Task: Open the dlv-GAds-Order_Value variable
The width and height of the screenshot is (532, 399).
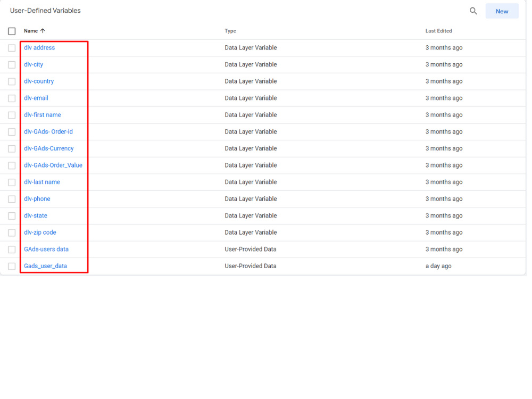Action: (53, 165)
